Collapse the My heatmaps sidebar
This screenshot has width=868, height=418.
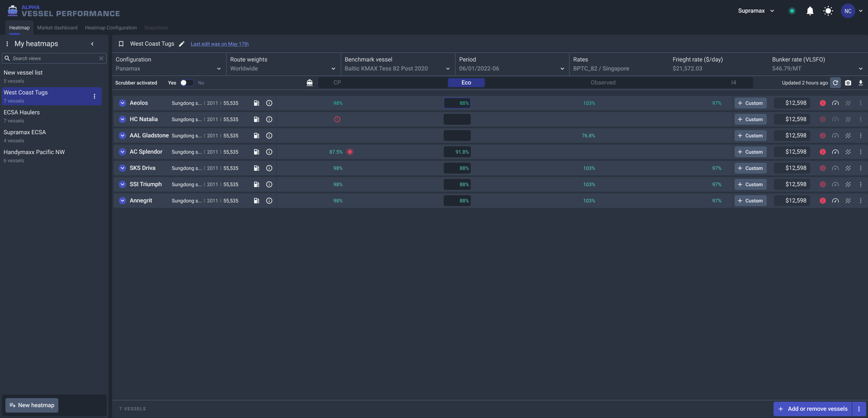pyautogui.click(x=92, y=44)
